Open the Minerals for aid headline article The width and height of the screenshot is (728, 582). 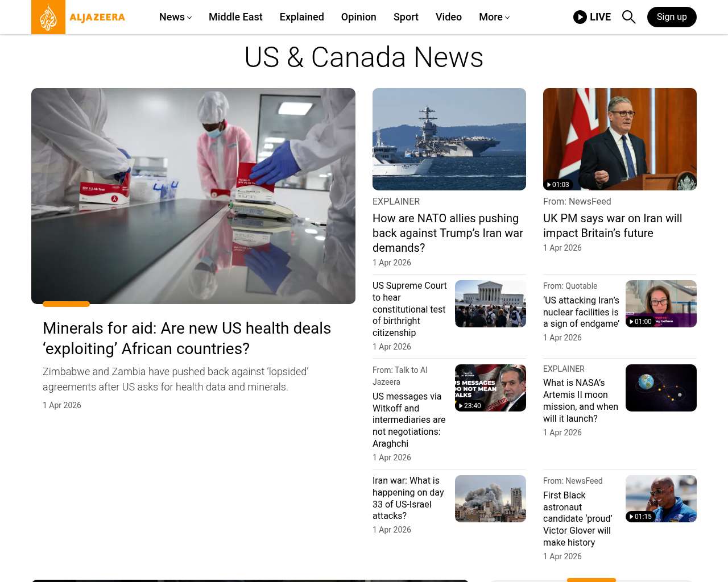coord(187,338)
